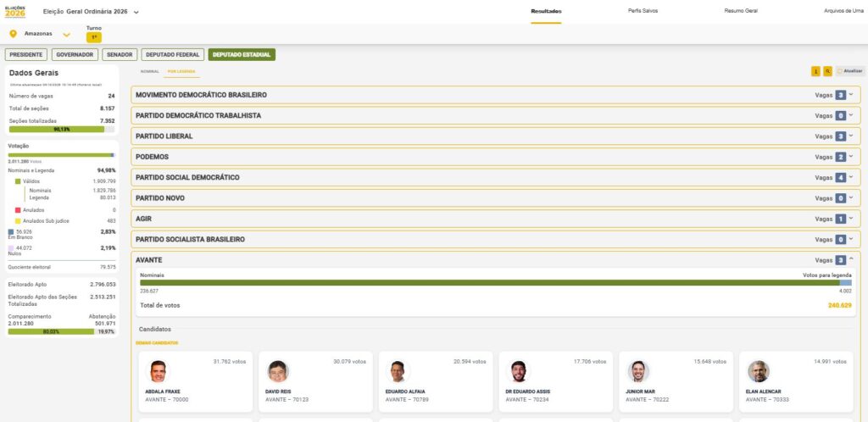This screenshot has height=422, width=868.
Task: Click the red Anulados legend swatch
Action: tap(18, 210)
